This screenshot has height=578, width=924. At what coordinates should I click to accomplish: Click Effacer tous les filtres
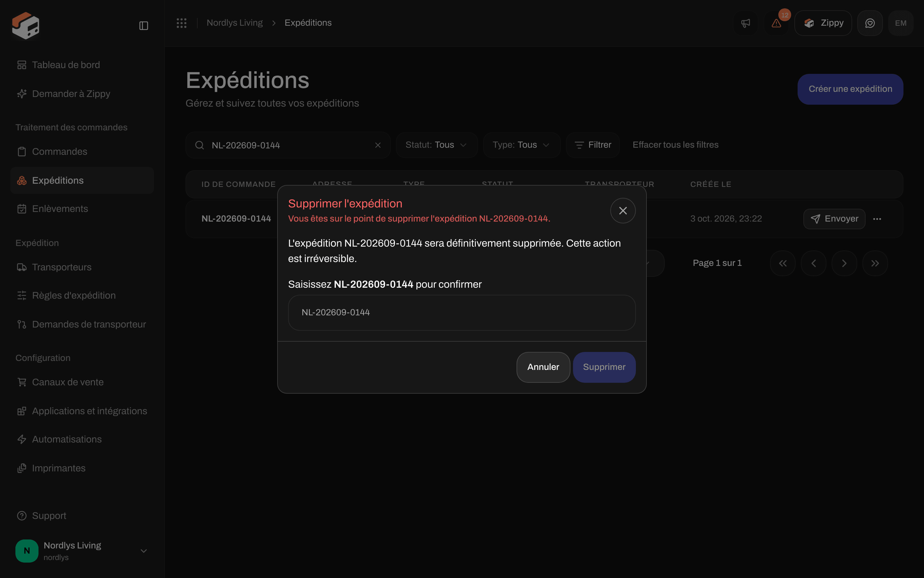(x=675, y=145)
